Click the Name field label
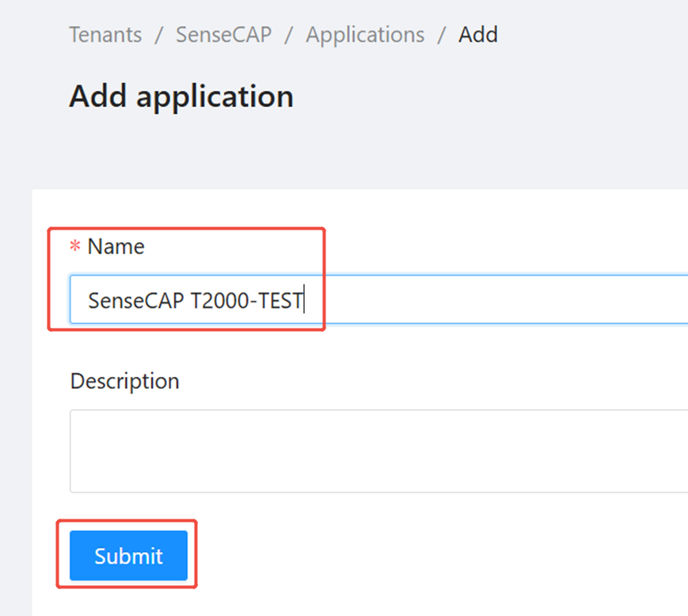688x616 pixels. coord(116,246)
